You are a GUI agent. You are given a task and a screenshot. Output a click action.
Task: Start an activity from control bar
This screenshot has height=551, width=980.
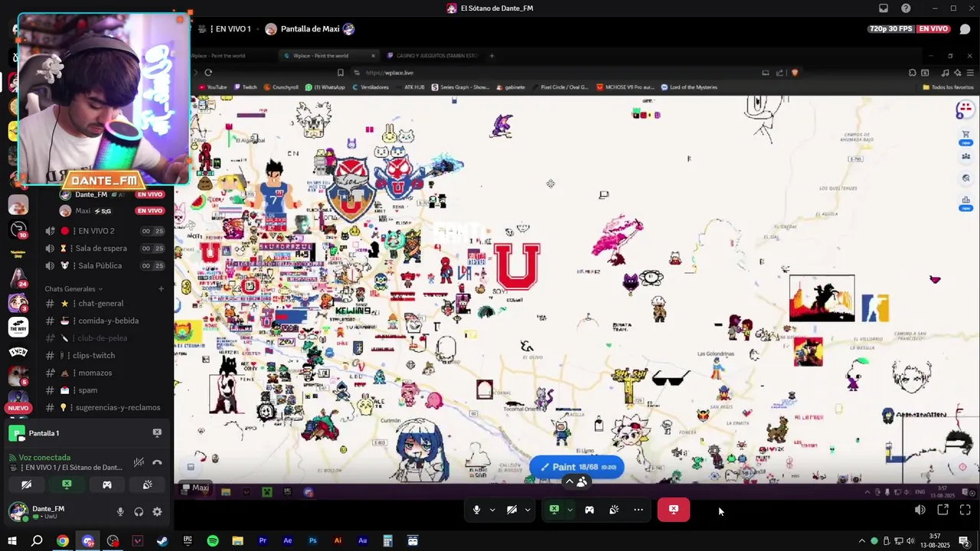pyautogui.click(x=590, y=510)
